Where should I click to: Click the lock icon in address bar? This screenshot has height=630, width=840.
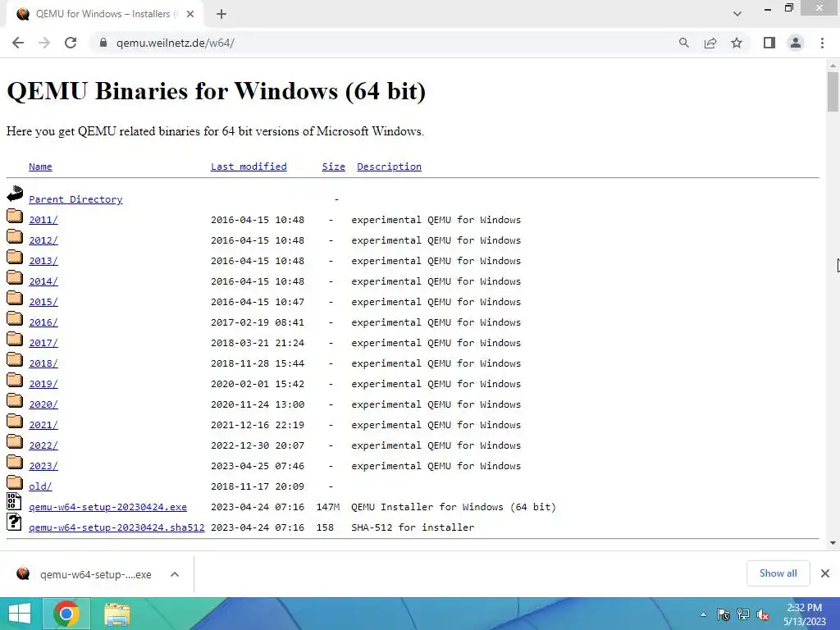pos(103,43)
